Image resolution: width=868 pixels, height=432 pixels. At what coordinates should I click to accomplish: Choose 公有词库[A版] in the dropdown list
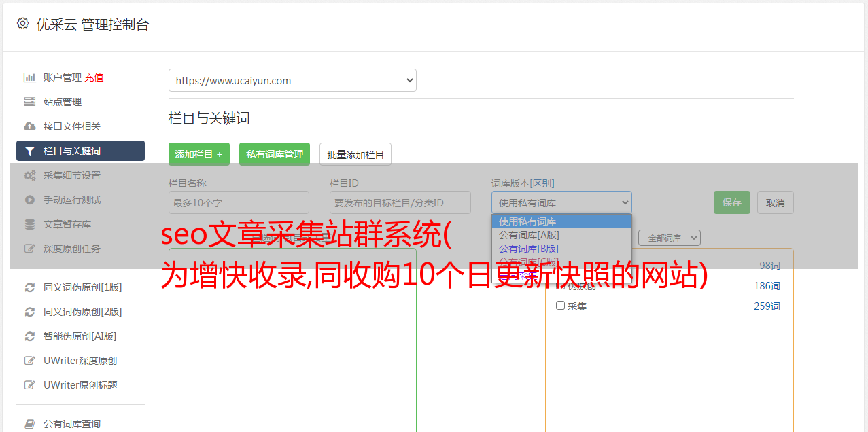(x=561, y=235)
